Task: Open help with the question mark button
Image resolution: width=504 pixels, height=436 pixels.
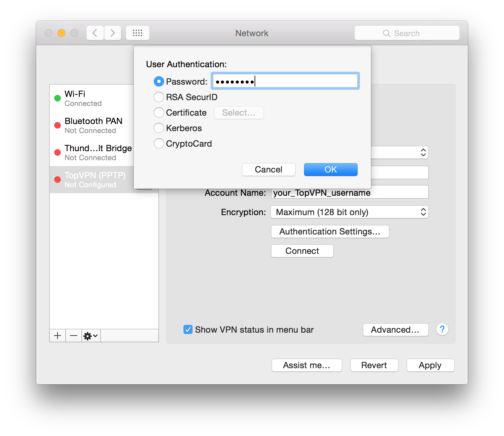Action: [x=442, y=329]
